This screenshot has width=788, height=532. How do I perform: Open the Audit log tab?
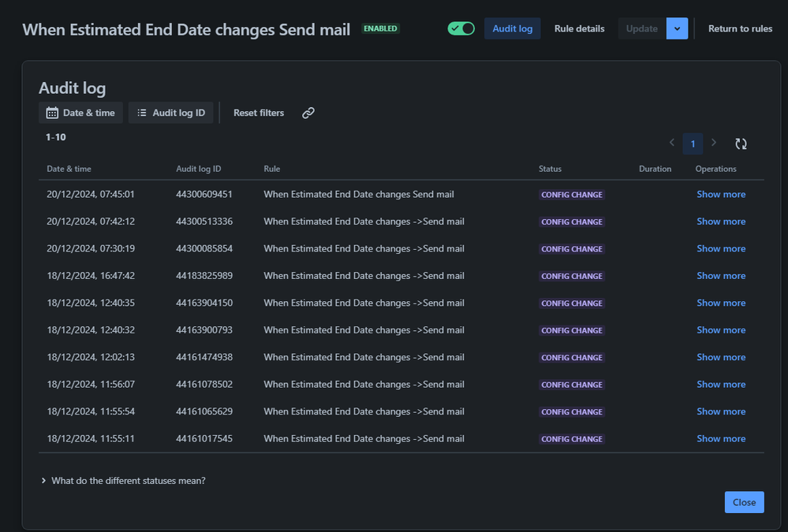pyautogui.click(x=512, y=28)
